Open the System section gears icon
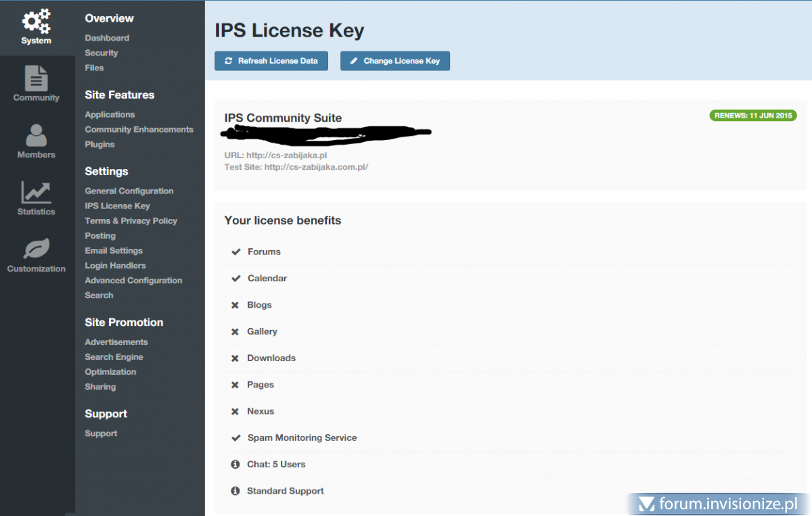Screen dimensions: 812x516 tap(36, 21)
